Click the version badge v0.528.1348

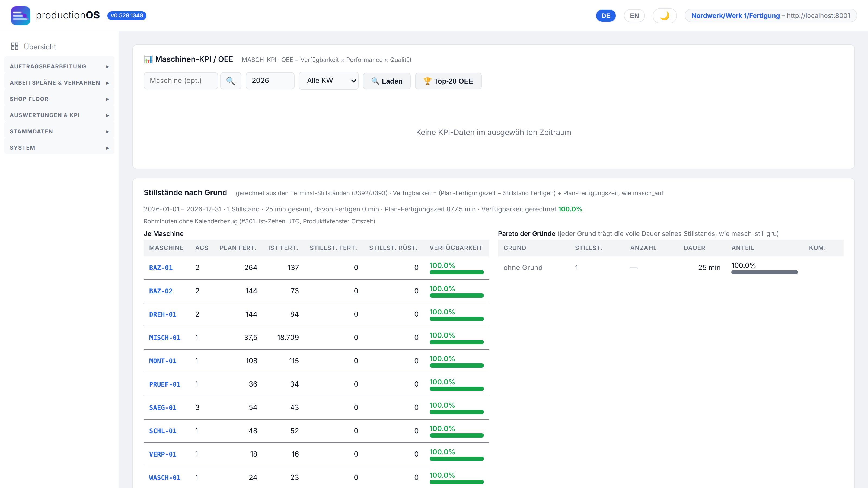(127, 15)
